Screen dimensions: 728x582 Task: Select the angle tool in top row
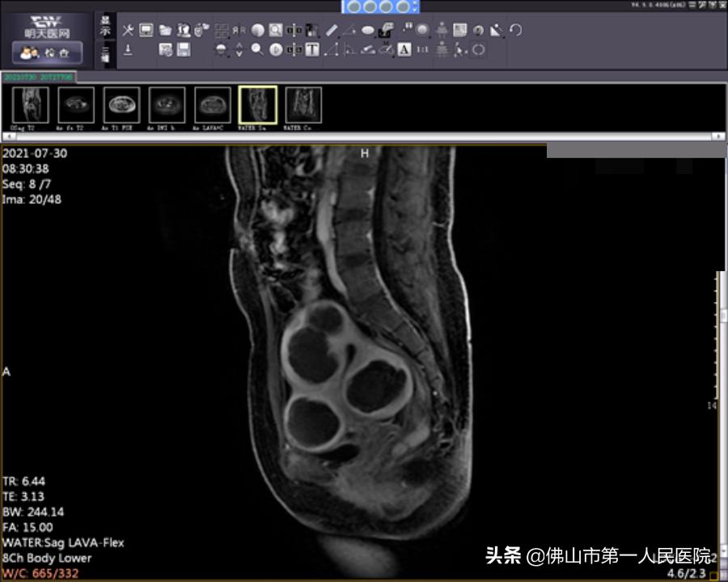[x=349, y=31]
